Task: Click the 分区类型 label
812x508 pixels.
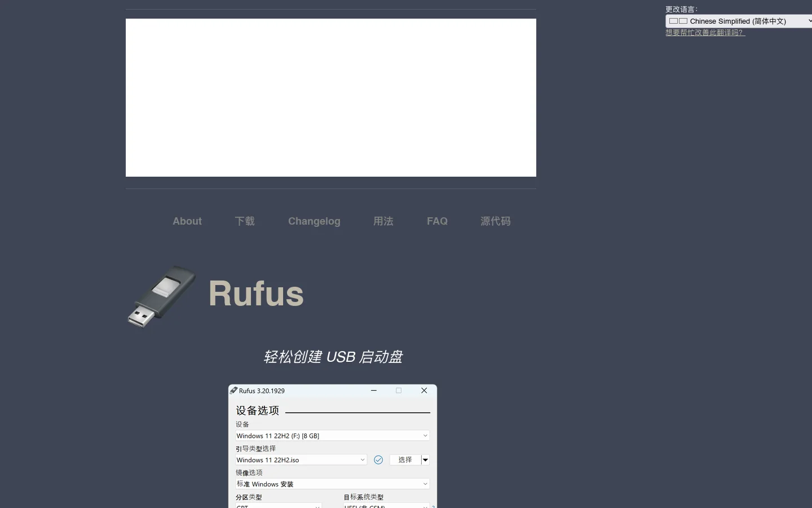Action: tap(249, 497)
